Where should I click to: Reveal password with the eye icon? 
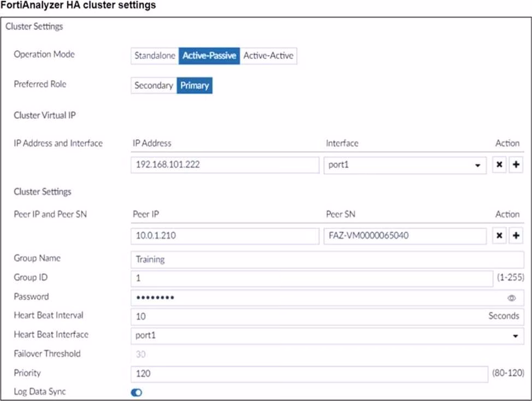point(512,298)
